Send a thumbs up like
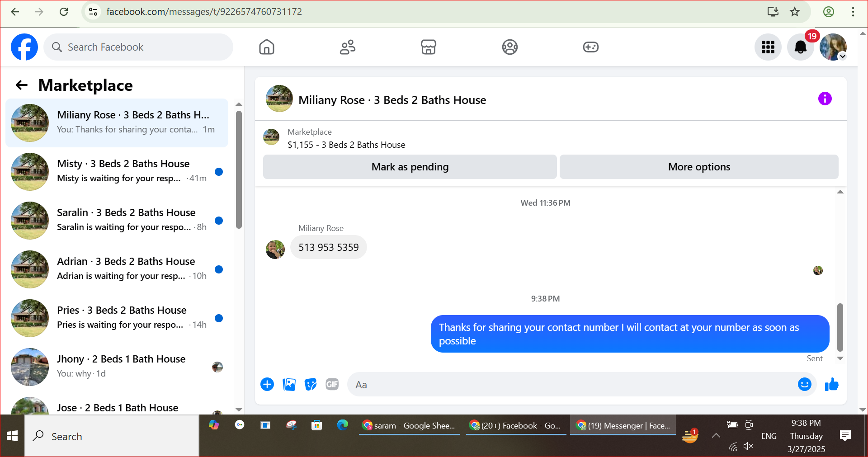The image size is (868, 457). click(831, 384)
